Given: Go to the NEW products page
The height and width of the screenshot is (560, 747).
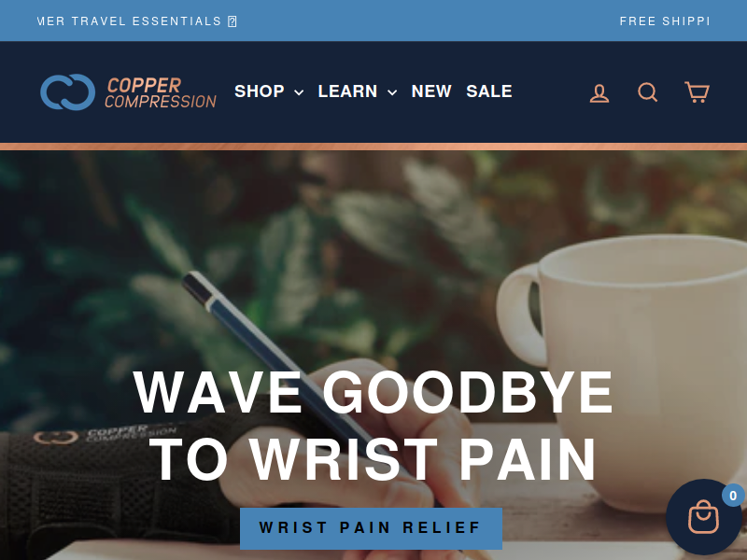Looking at the screenshot, I should [x=431, y=91].
